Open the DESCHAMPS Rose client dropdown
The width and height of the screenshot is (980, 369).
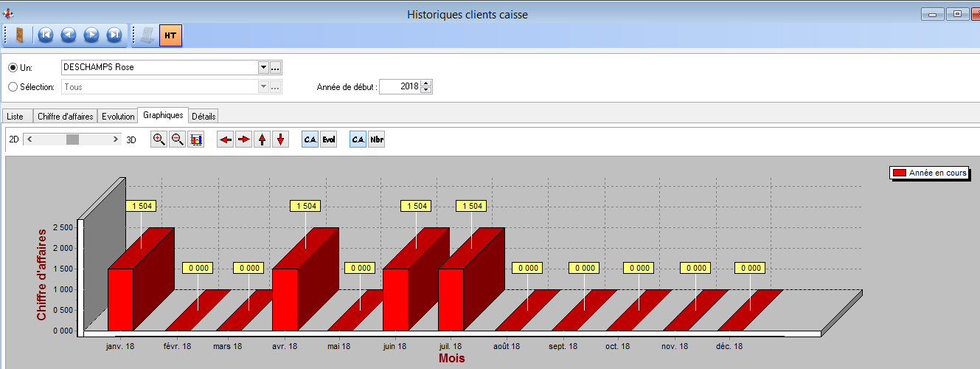pyautogui.click(x=263, y=67)
